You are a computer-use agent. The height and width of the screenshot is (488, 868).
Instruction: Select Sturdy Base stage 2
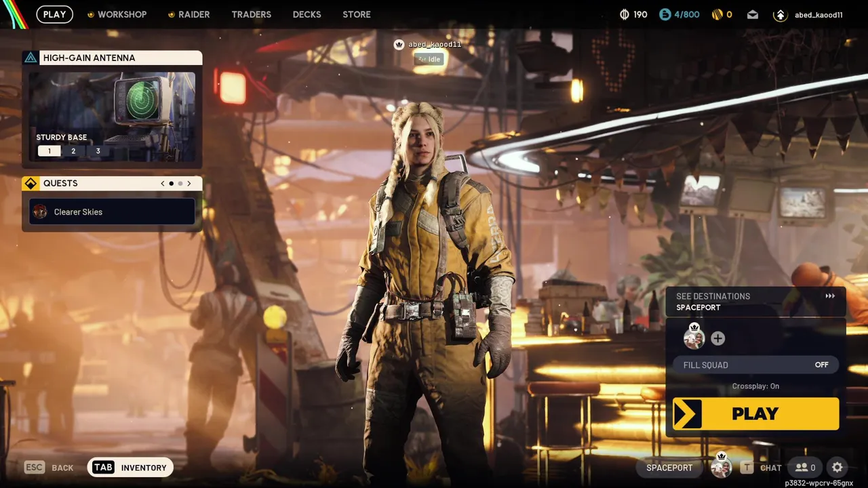(73, 151)
